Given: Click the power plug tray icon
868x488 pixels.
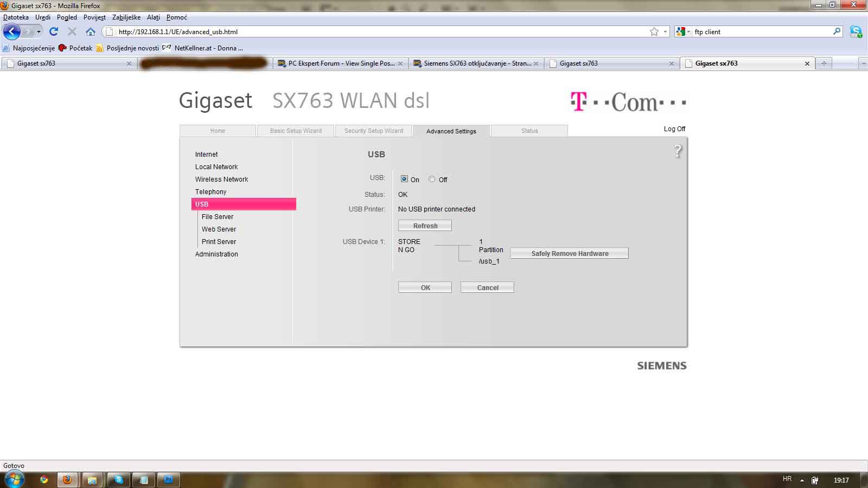Looking at the screenshot, I should [815, 480].
